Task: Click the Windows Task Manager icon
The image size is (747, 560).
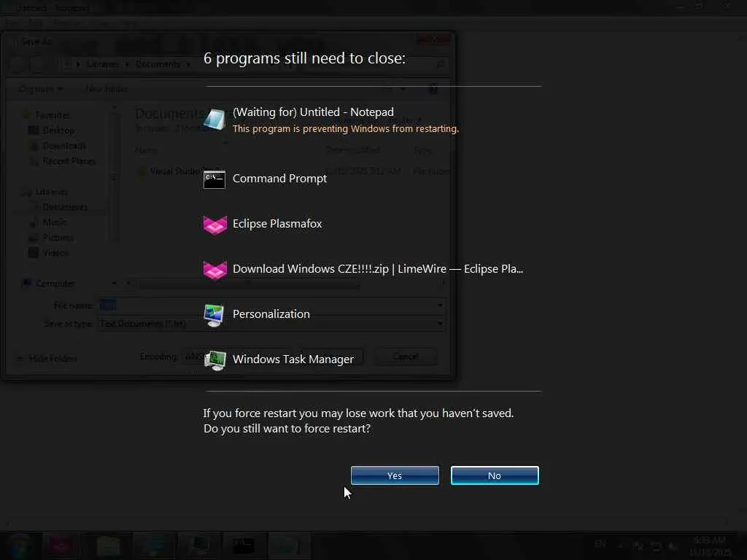Action: click(215, 360)
